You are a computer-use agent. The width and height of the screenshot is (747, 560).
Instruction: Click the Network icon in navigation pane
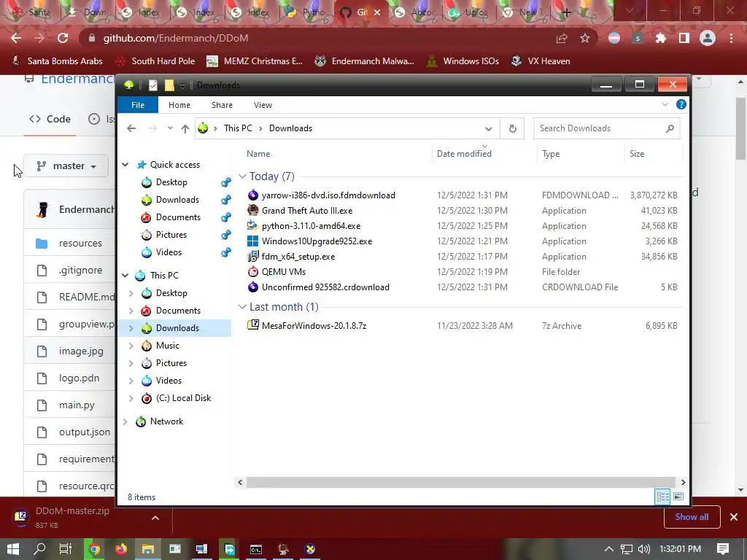[141, 421]
